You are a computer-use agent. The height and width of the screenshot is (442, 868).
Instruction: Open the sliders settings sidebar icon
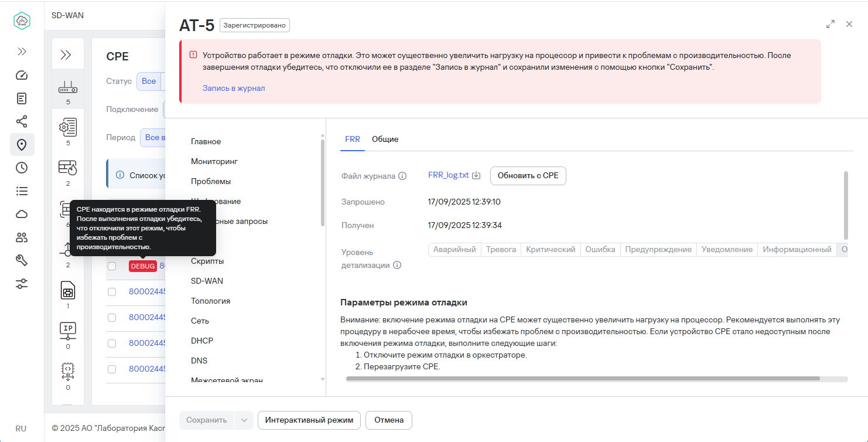[22, 284]
